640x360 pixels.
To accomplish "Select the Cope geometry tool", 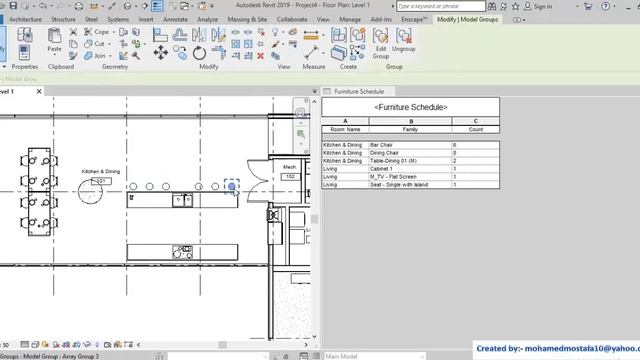I will click(97, 32).
